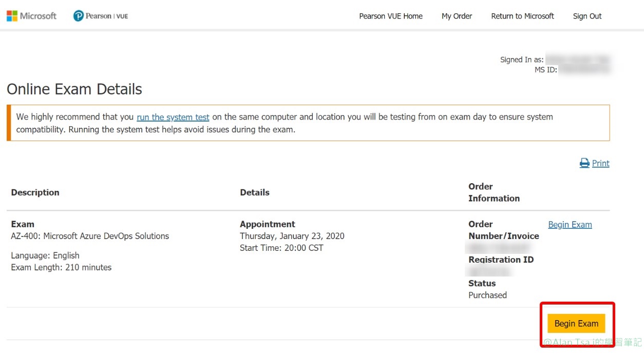The image size is (644, 355).
Task: Click the Description column header
Action: 35,192
